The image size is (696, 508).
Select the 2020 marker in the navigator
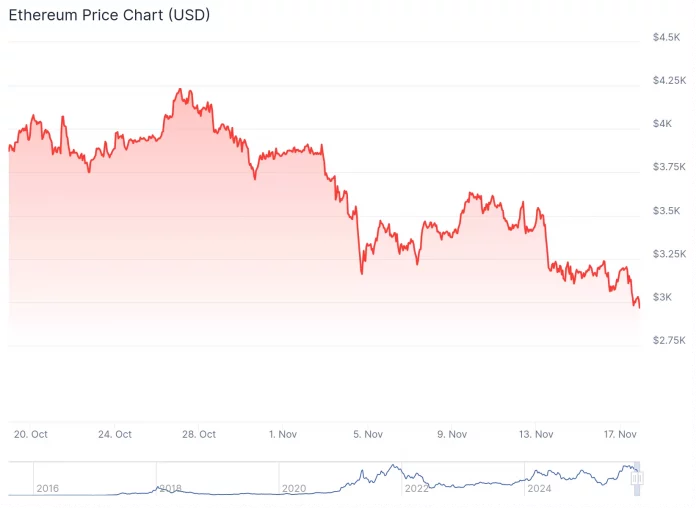click(293, 489)
